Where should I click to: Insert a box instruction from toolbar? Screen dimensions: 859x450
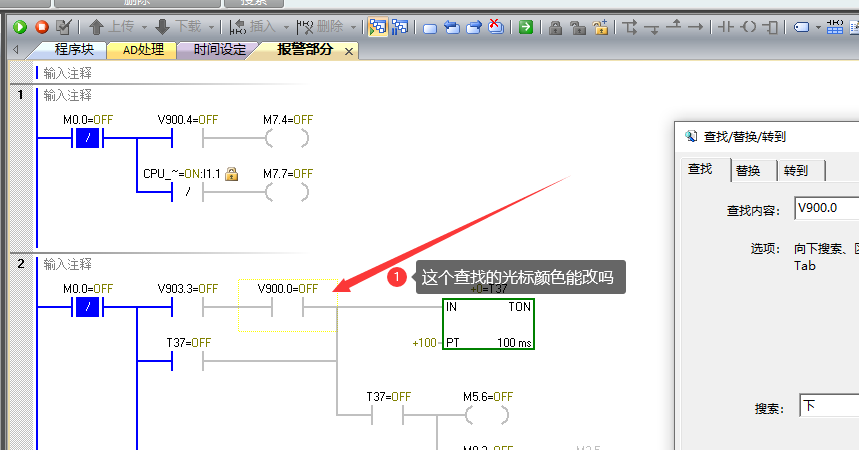pyautogui.click(x=770, y=27)
